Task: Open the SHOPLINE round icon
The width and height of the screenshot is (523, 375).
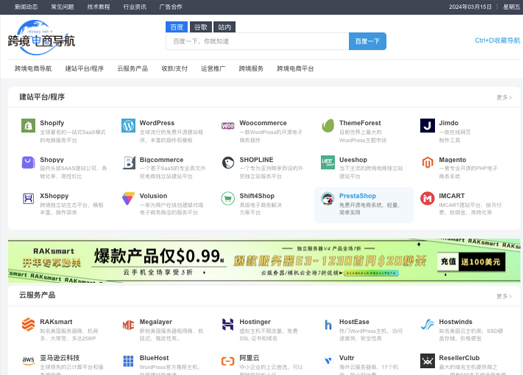Action: pos(228,162)
